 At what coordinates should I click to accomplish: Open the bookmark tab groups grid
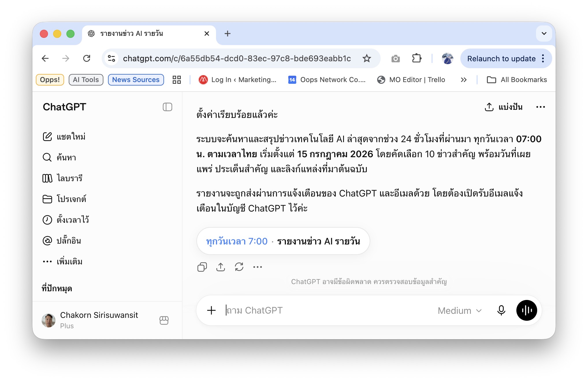point(177,80)
